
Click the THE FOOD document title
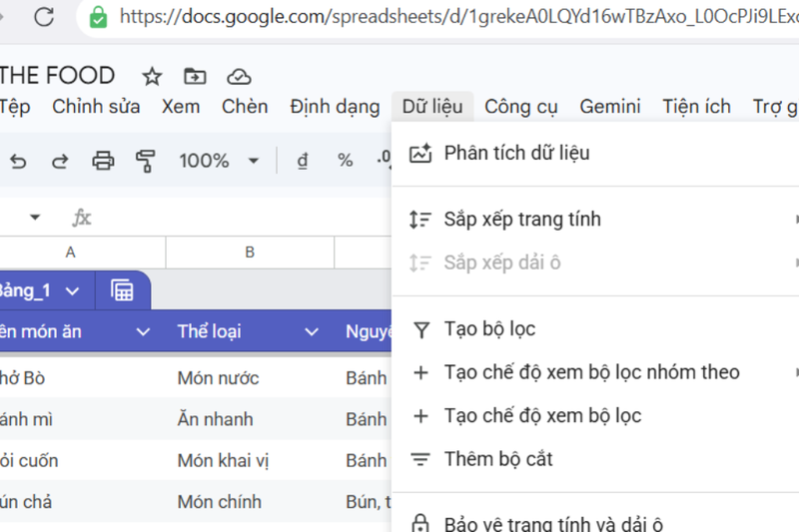click(57, 76)
